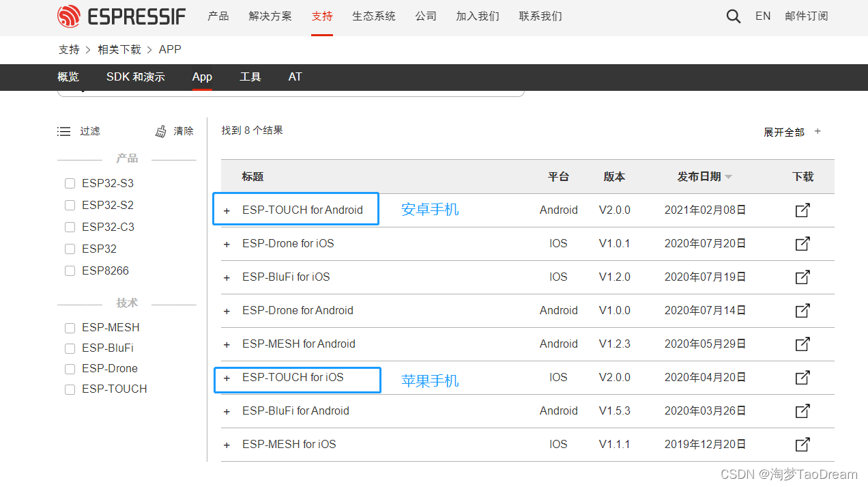The image size is (868, 487).
Task: Switch language to EN
Action: [763, 16]
